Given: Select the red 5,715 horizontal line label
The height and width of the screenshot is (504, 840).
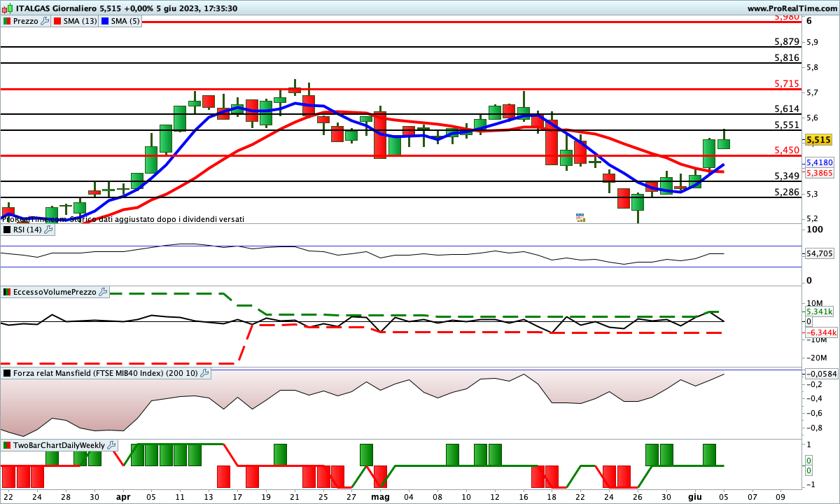Looking at the screenshot, I should click(787, 84).
